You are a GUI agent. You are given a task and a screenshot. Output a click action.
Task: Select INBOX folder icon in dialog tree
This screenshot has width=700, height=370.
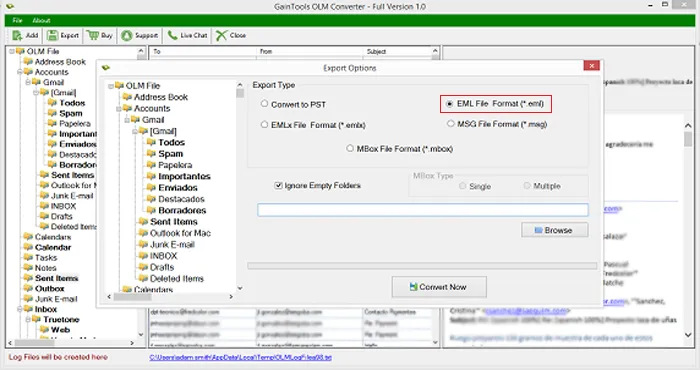tap(143, 256)
